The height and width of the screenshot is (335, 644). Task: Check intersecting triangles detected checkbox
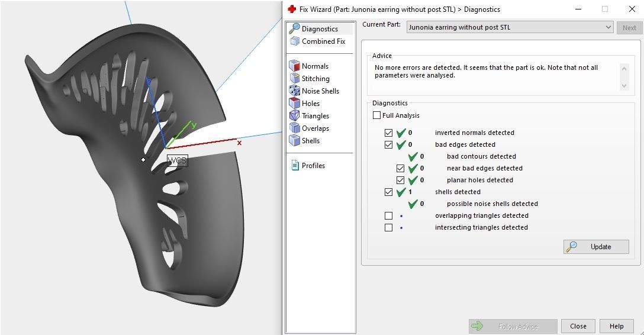click(x=388, y=227)
